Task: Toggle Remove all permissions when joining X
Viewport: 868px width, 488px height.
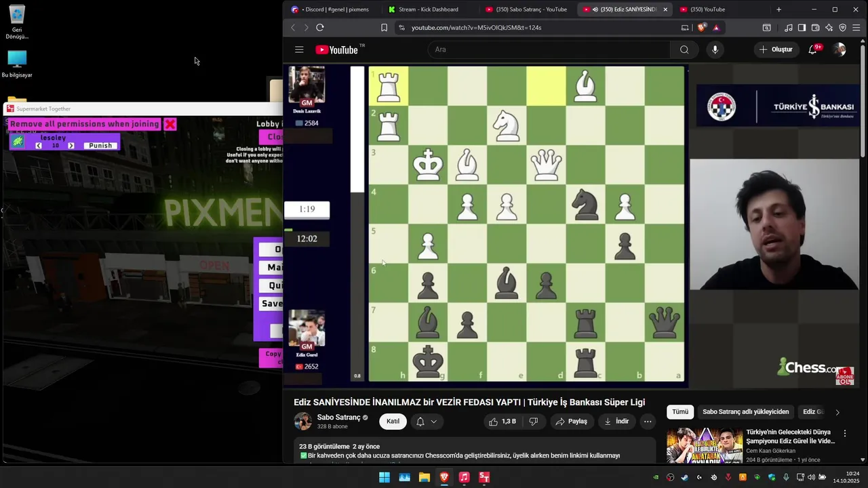Action: [170, 124]
